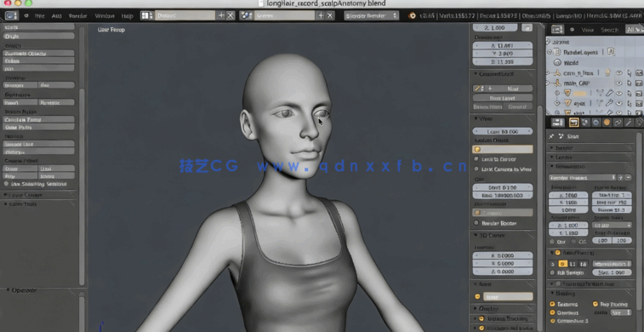The image size is (644, 332).
Task: Open the Info editor type icon in the top header
Action: coord(12,15)
